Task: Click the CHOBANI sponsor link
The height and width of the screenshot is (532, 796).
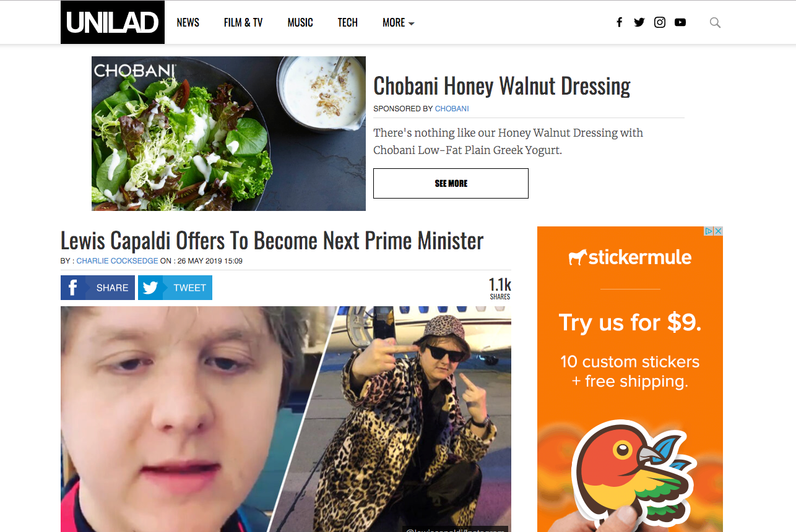Action: 452,109
